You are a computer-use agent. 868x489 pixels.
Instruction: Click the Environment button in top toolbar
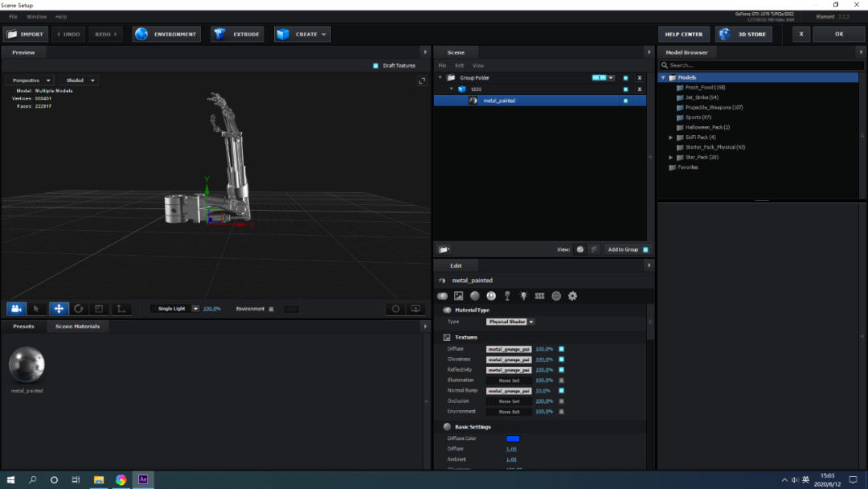(x=166, y=35)
